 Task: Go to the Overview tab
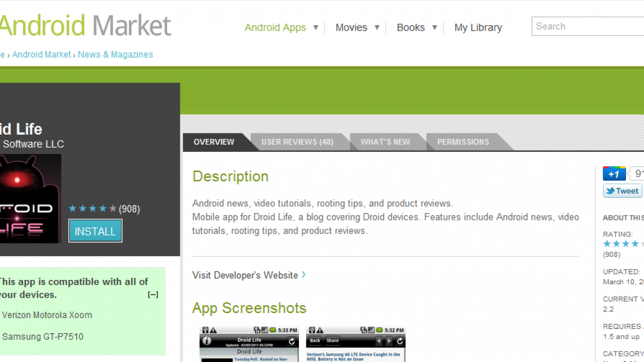point(214,142)
